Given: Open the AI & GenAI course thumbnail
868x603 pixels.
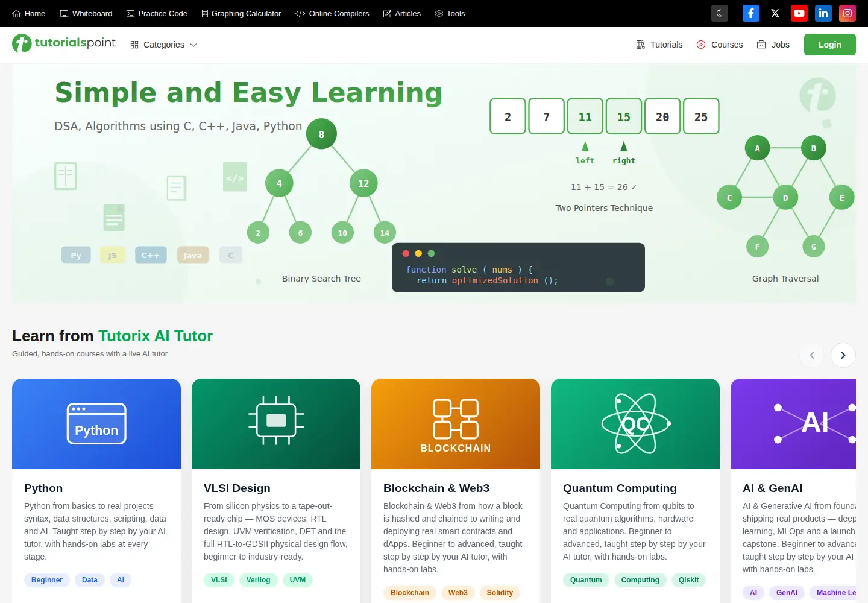Looking at the screenshot, I should tap(793, 424).
